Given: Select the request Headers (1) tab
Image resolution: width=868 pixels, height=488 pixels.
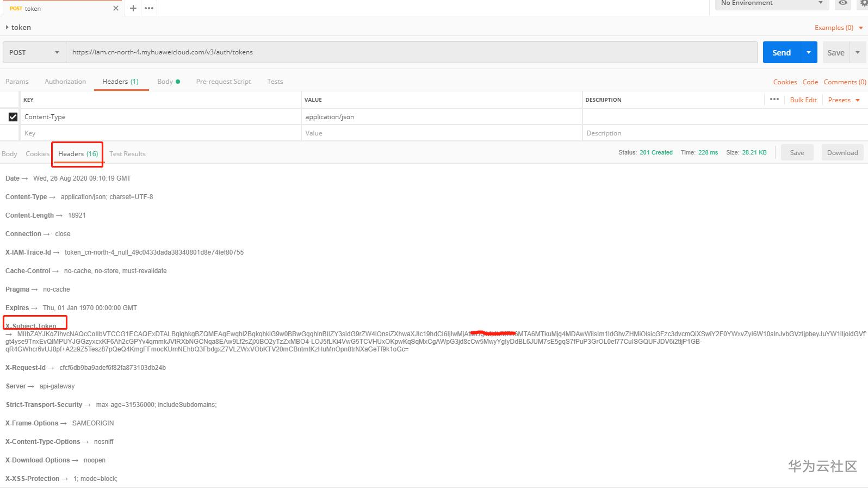Looking at the screenshot, I should tap(121, 82).
